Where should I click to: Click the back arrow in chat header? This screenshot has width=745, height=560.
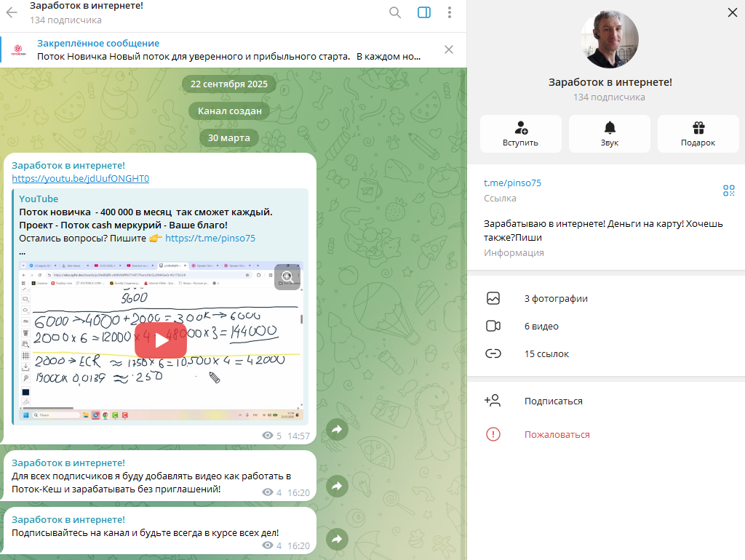coord(12,12)
